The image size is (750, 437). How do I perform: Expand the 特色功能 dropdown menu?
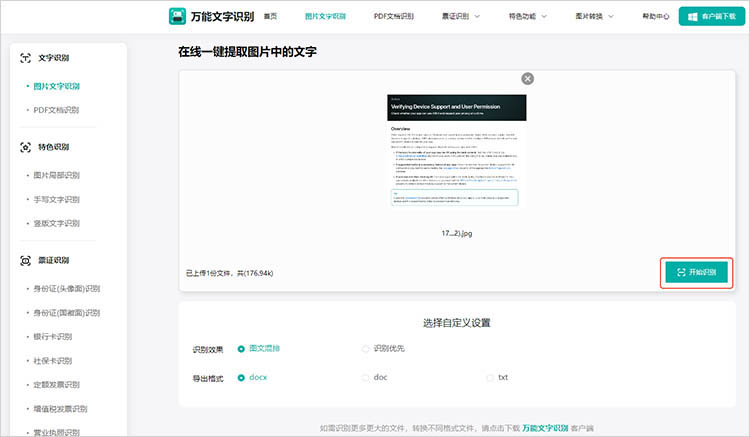pos(528,16)
